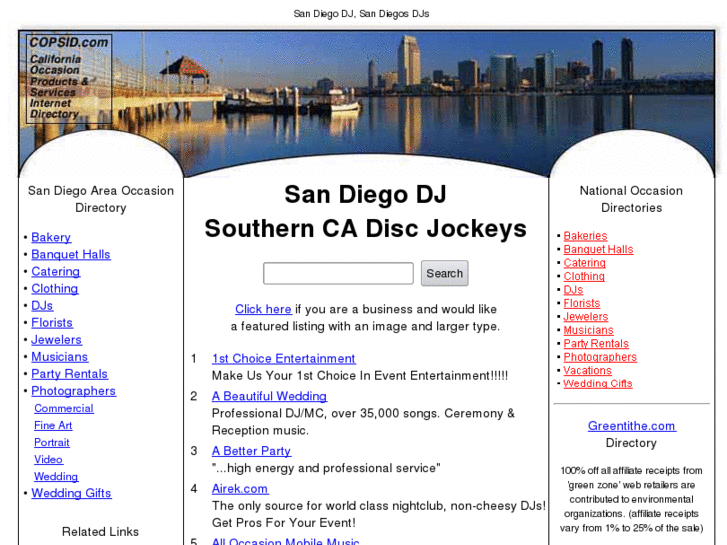Select the national DJs directory link

(574, 289)
